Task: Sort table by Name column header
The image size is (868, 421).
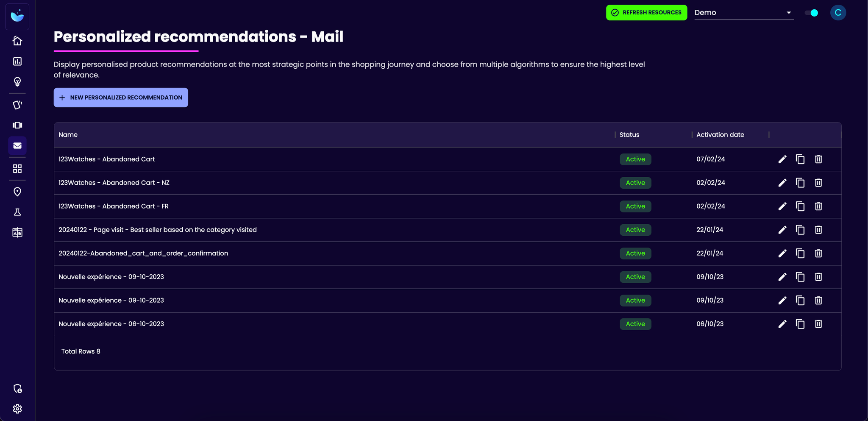Action: coord(68,135)
